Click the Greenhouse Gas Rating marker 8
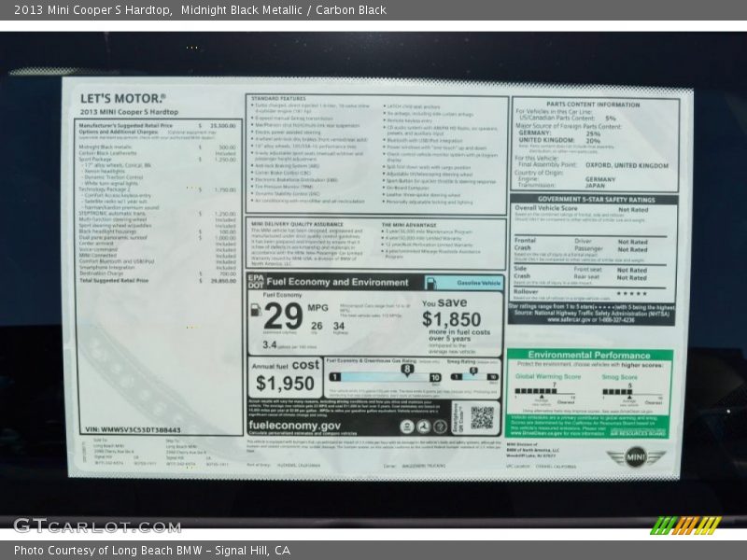Image resolution: width=747 pixels, height=560 pixels. [407, 370]
